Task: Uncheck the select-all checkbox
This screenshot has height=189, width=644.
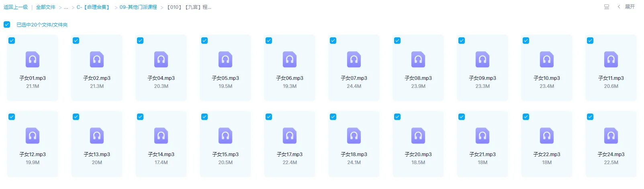Action: pos(7,24)
